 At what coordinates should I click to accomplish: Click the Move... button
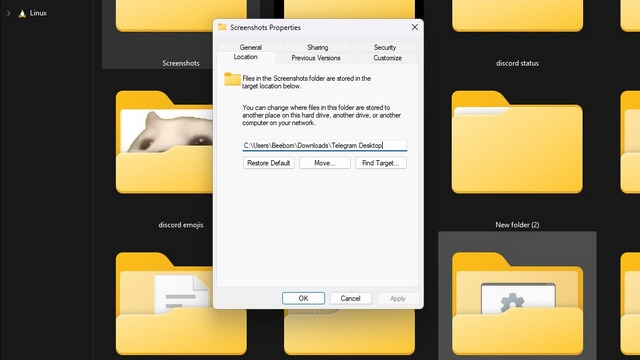coord(324,163)
